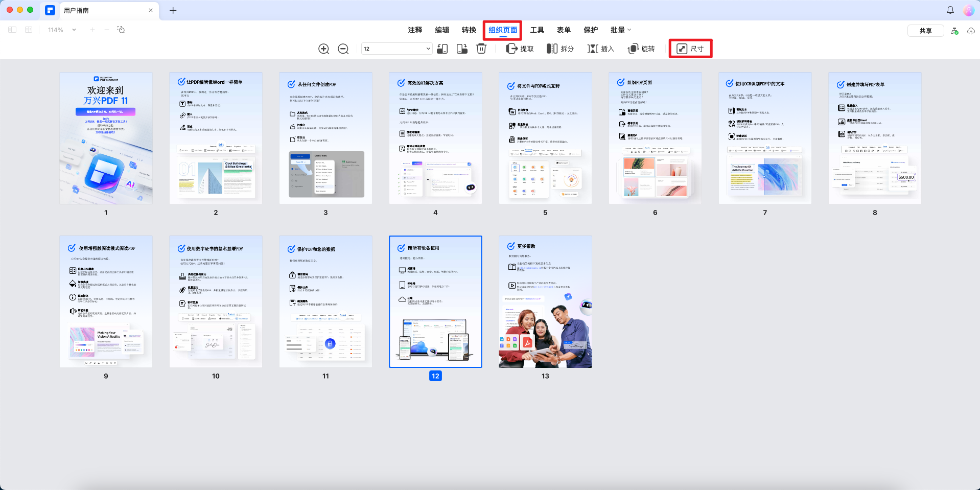This screenshot has height=490, width=980.
Task: Rotate the page left with the rotate-left icon
Action: point(442,49)
